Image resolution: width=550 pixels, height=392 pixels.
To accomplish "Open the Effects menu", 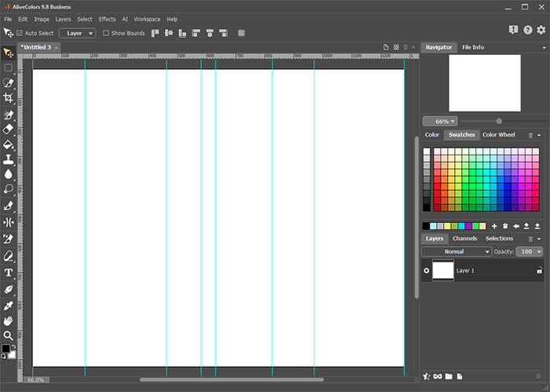I will [107, 20].
